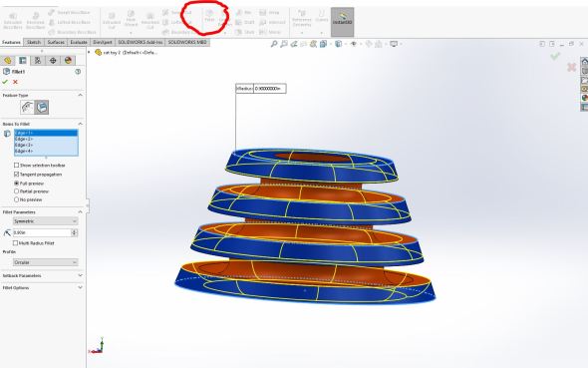Toggle Tangent propagation checkbox
588x368 pixels.
16,175
